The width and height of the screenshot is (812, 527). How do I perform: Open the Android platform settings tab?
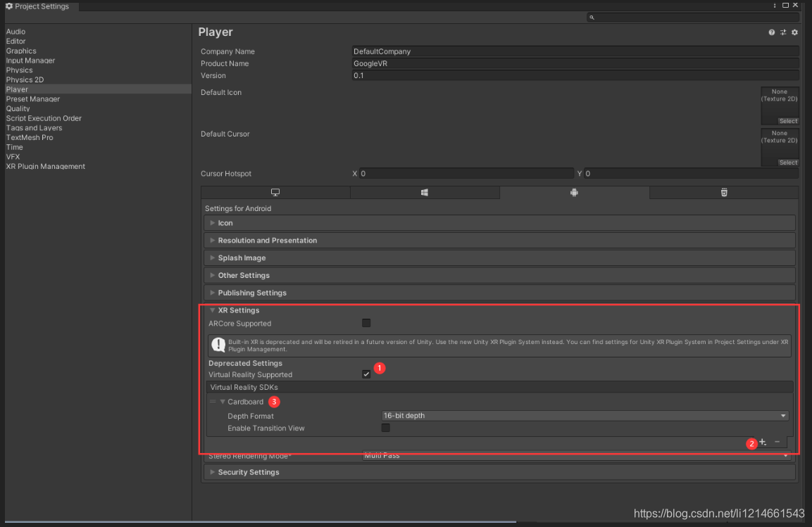pyautogui.click(x=574, y=192)
